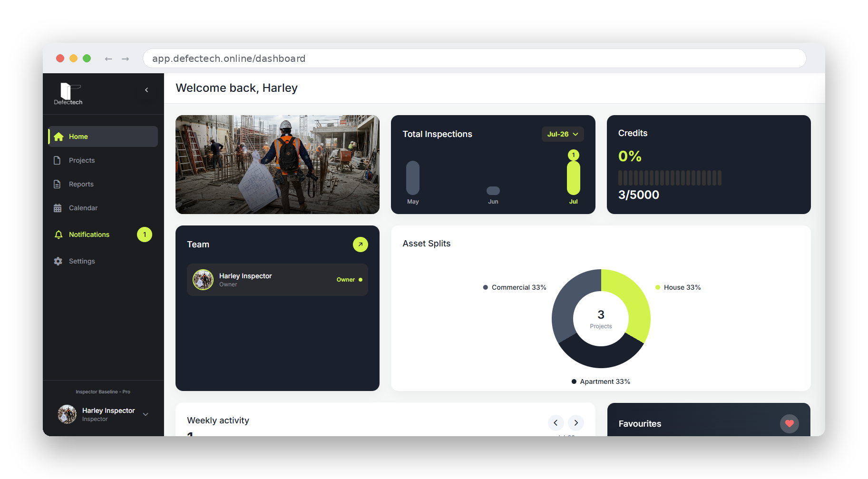Image resolution: width=868 pixels, height=479 pixels.
Task: Click the 3/5000 credits count
Action: (639, 195)
